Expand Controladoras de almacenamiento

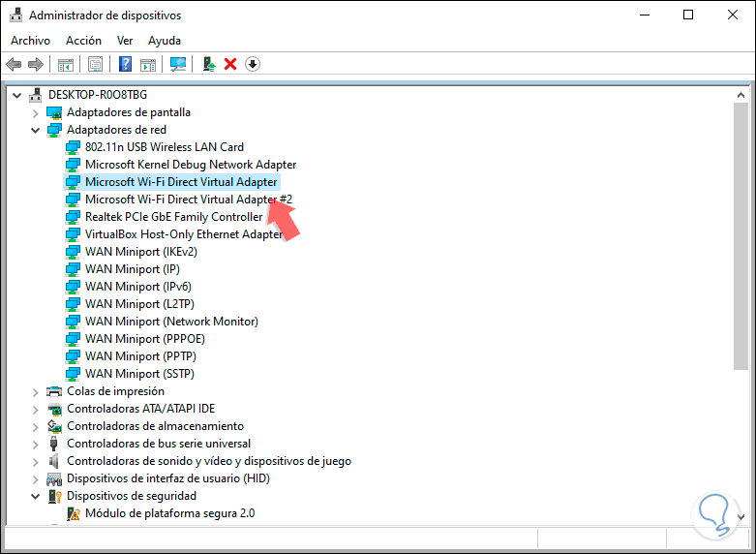(x=35, y=427)
